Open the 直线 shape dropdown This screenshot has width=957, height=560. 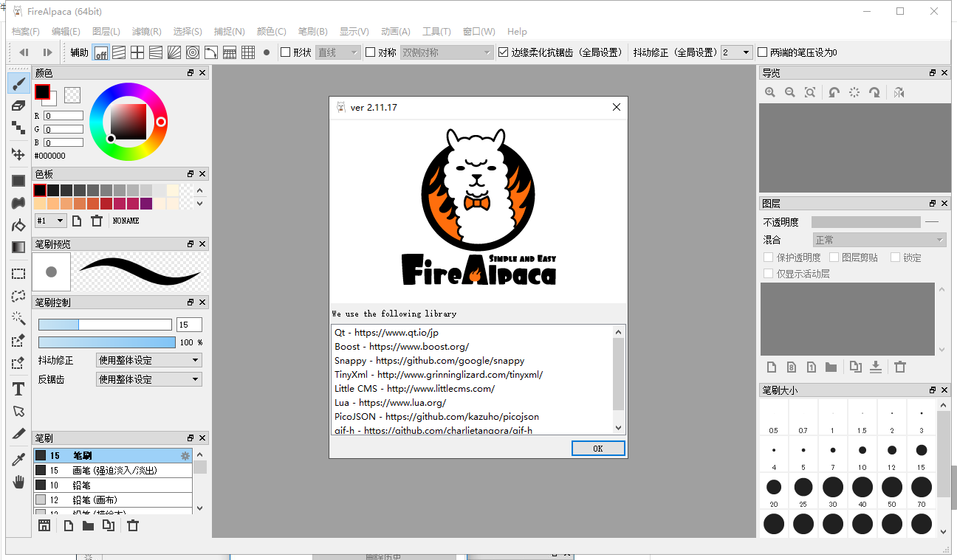pyautogui.click(x=338, y=52)
